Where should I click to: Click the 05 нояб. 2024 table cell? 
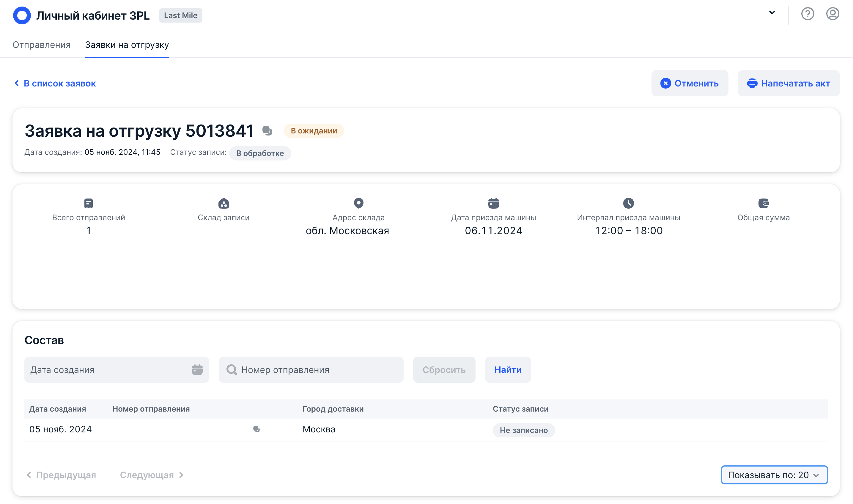coord(60,429)
